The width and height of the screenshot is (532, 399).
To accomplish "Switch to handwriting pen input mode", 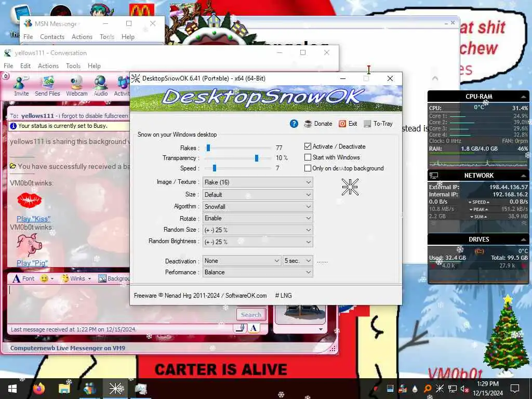I will (240, 328).
